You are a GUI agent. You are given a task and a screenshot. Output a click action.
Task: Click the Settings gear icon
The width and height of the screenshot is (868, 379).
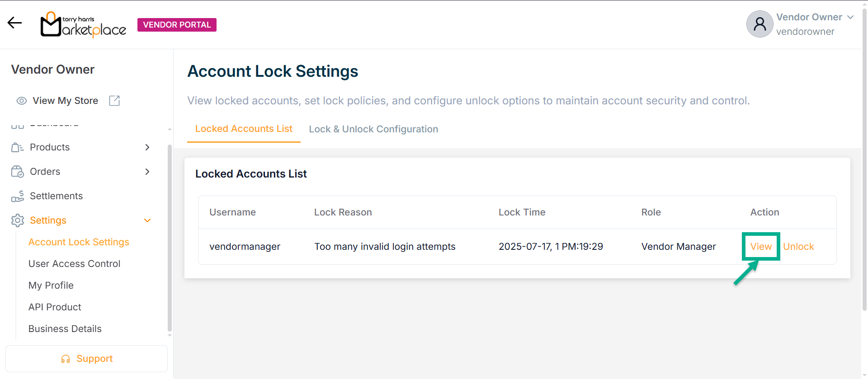[x=17, y=220]
